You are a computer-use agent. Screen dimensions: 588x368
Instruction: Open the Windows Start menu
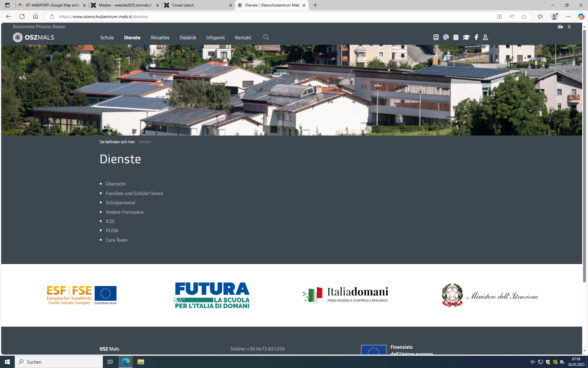pos(7,362)
